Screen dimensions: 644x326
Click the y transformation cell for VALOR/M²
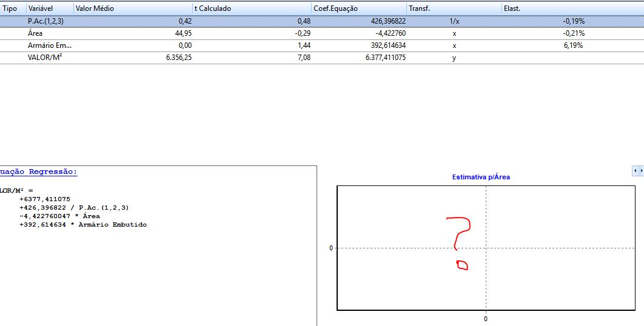[454, 58]
